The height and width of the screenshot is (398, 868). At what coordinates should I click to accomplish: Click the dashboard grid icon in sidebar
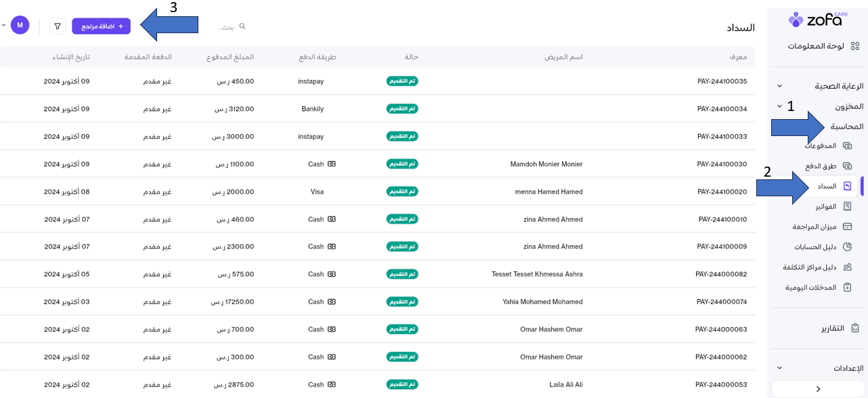pyautogui.click(x=854, y=46)
